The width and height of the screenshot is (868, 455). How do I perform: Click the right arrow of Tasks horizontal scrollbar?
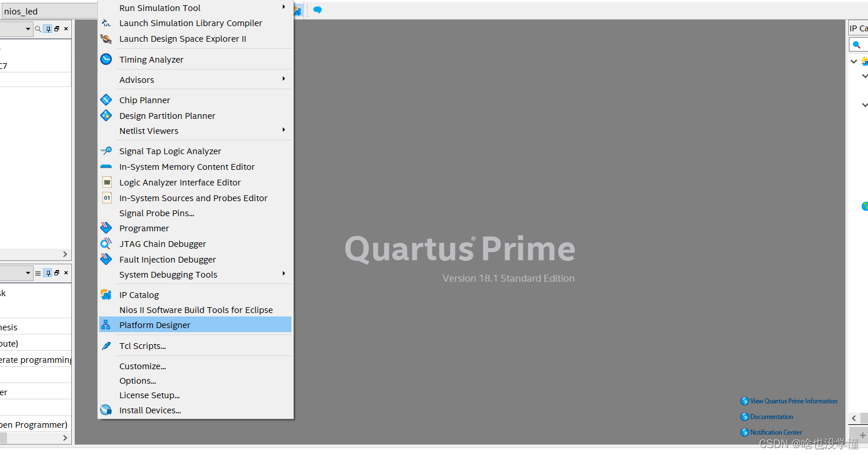pos(65,438)
